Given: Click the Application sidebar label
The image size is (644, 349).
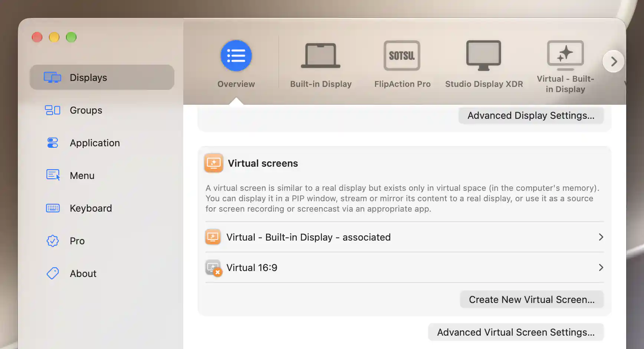Looking at the screenshot, I should pos(95,143).
